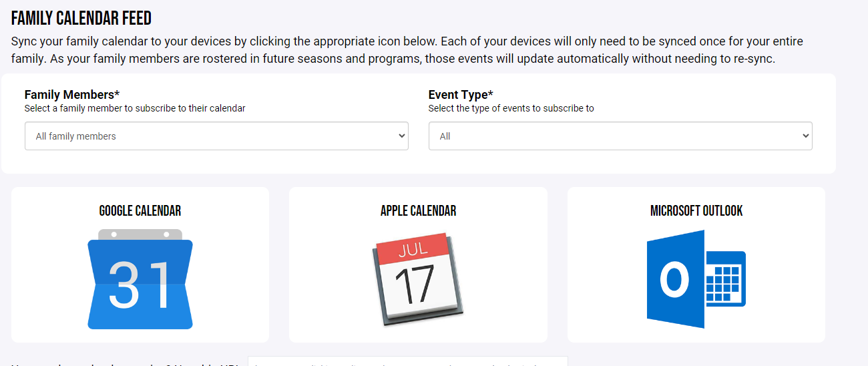Click the Apple Calendar JUL 17 icon

pyautogui.click(x=417, y=279)
